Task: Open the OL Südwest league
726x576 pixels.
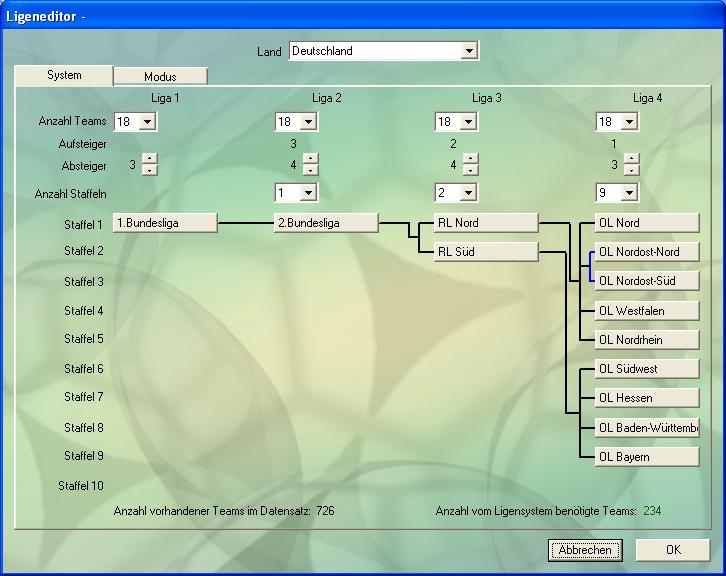Action: pos(647,369)
